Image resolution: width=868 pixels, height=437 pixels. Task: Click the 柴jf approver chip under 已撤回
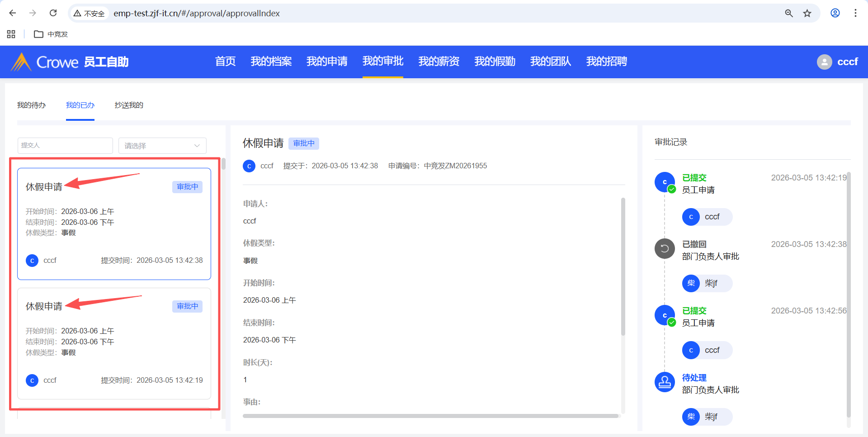coord(707,283)
